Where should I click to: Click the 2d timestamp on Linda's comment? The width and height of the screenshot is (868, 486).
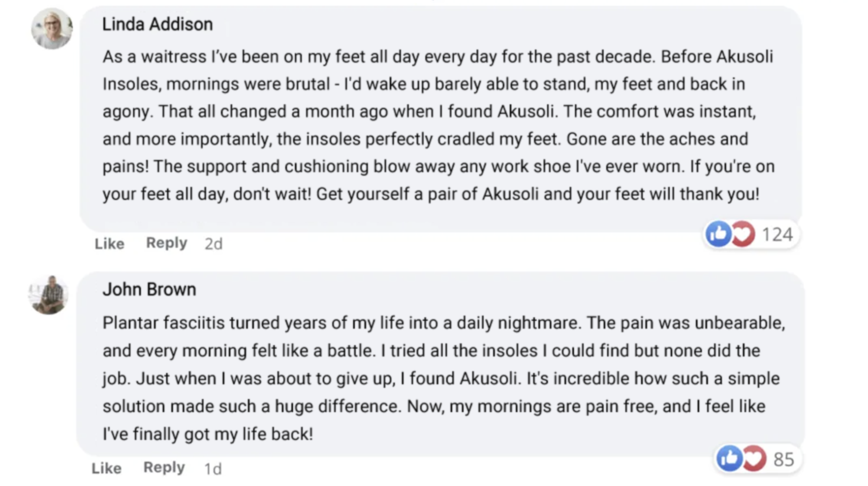215,243
